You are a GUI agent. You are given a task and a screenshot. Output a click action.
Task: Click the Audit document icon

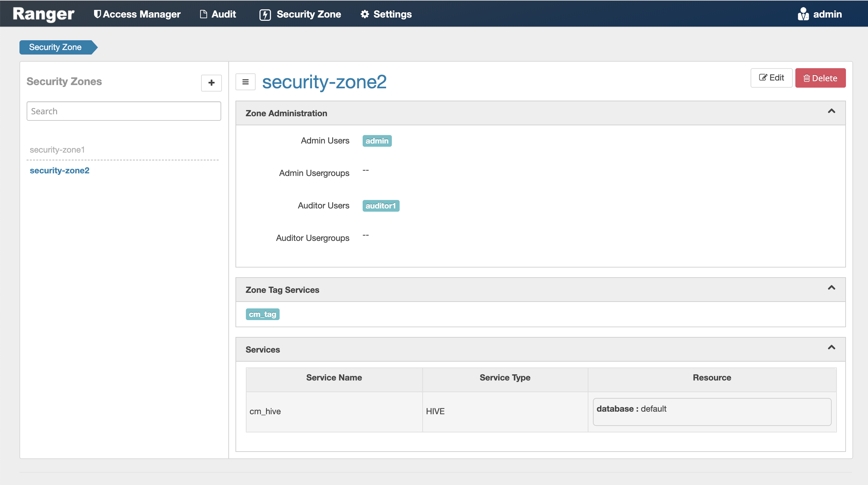(x=203, y=14)
